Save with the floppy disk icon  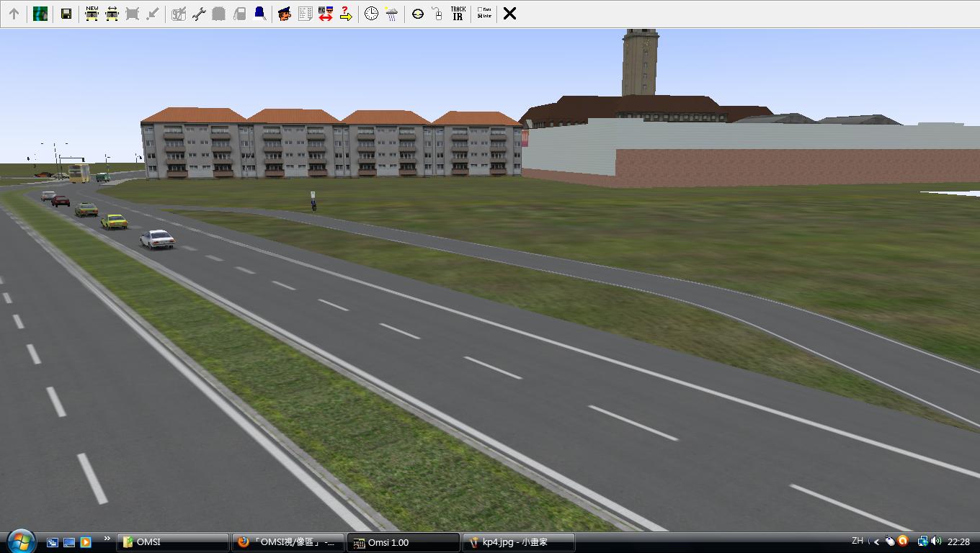(66, 13)
